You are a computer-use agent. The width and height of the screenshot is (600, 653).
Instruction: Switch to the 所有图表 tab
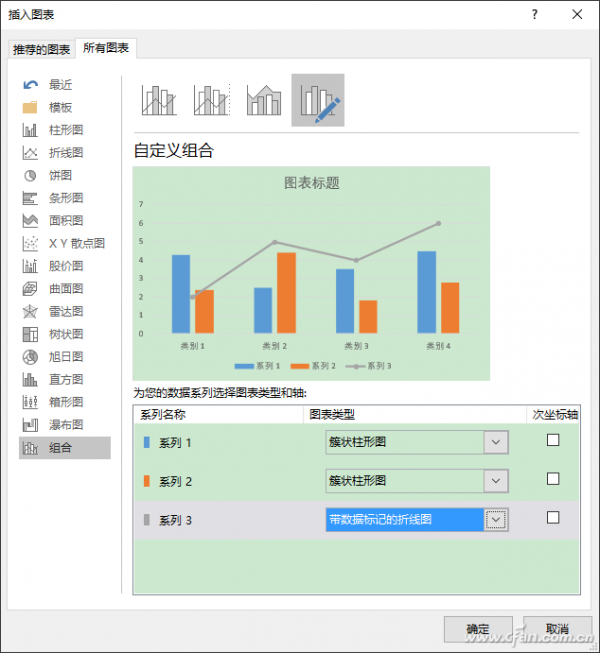(x=106, y=48)
